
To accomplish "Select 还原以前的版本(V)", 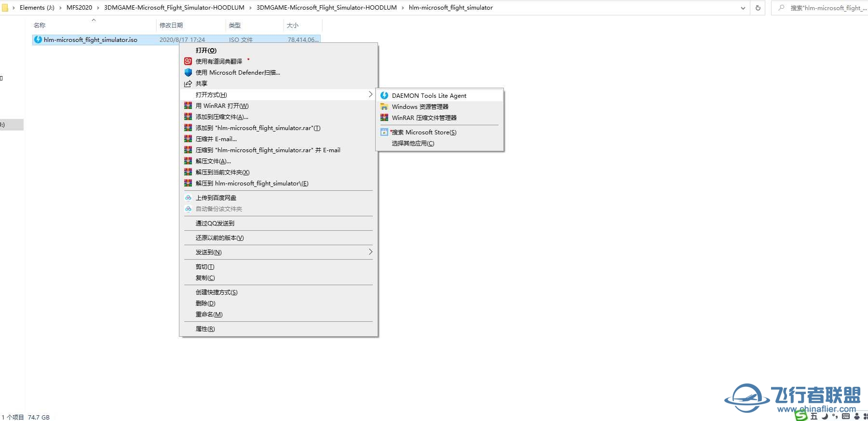I will (x=278, y=237).
